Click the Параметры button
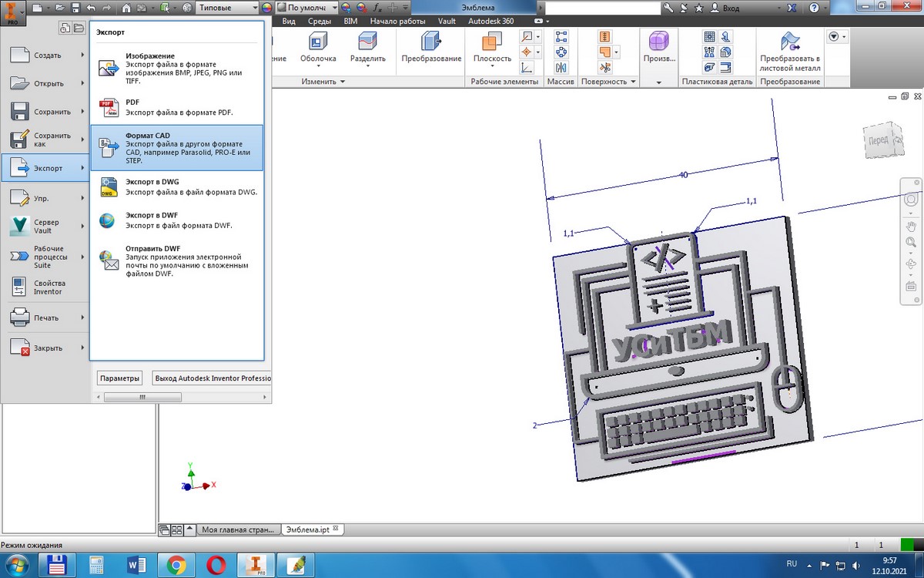 [119, 378]
